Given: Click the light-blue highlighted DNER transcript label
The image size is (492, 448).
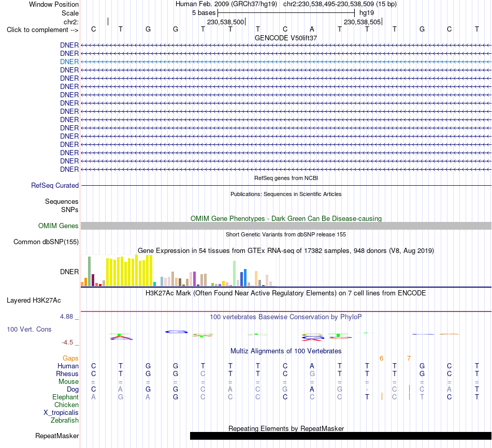Looking at the screenshot, I should pos(69,62).
